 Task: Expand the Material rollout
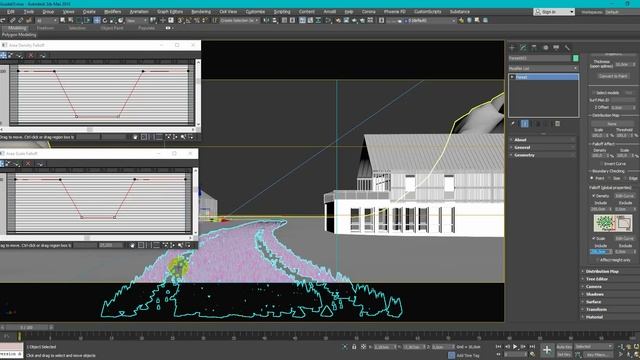click(610, 317)
